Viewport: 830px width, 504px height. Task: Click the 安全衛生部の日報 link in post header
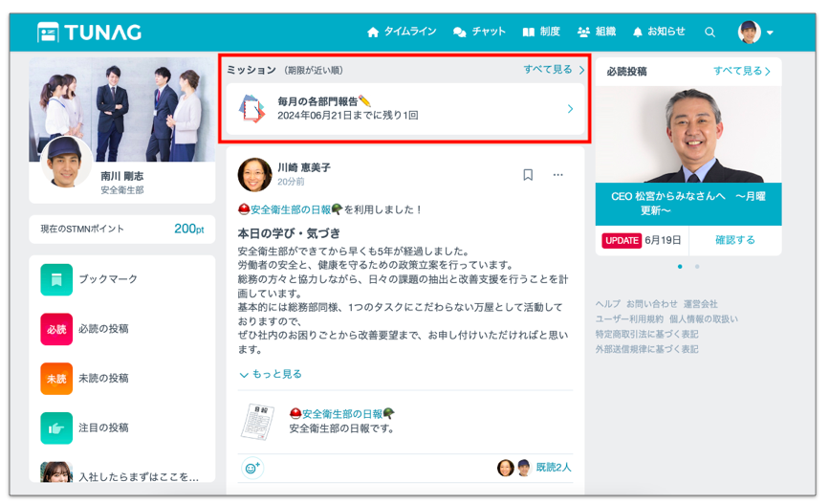tap(290, 209)
